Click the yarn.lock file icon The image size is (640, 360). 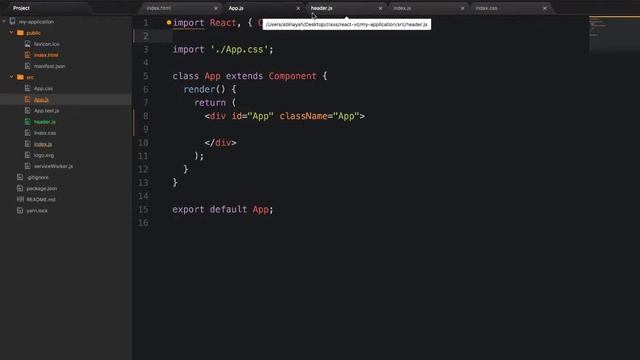20,211
